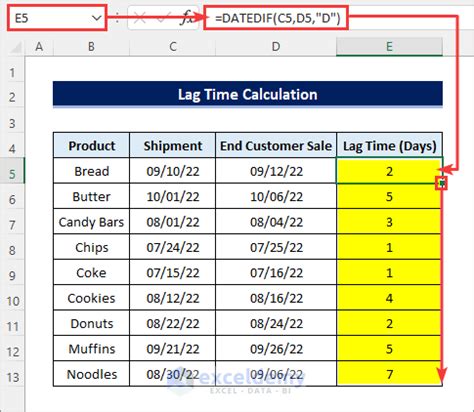Click the Name Box showing E5

click(x=57, y=18)
